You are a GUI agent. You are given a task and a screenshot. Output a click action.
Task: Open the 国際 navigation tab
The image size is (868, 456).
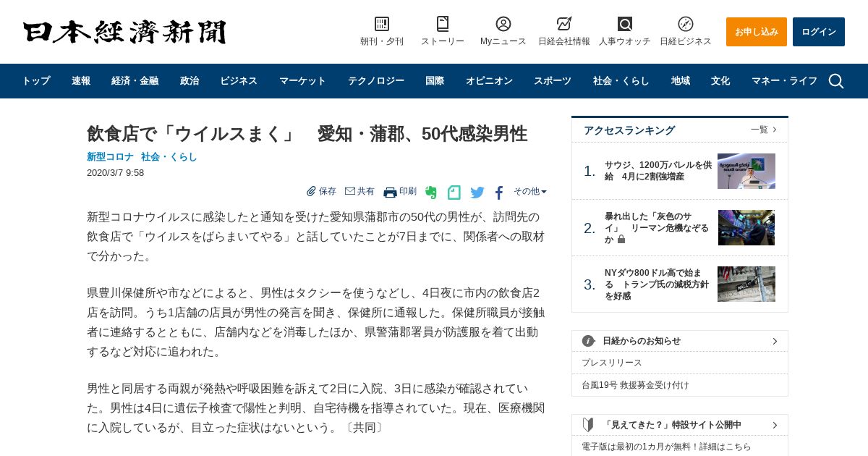[x=435, y=81]
